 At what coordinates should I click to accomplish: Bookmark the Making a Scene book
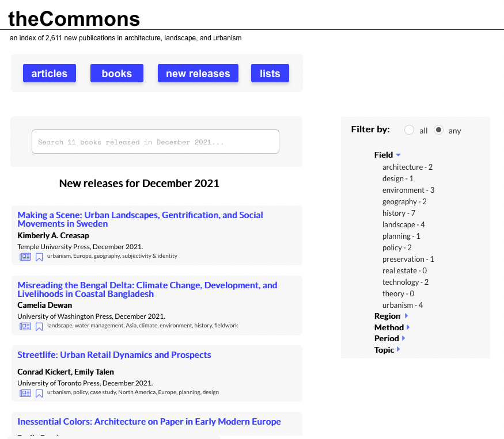click(39, 257)
